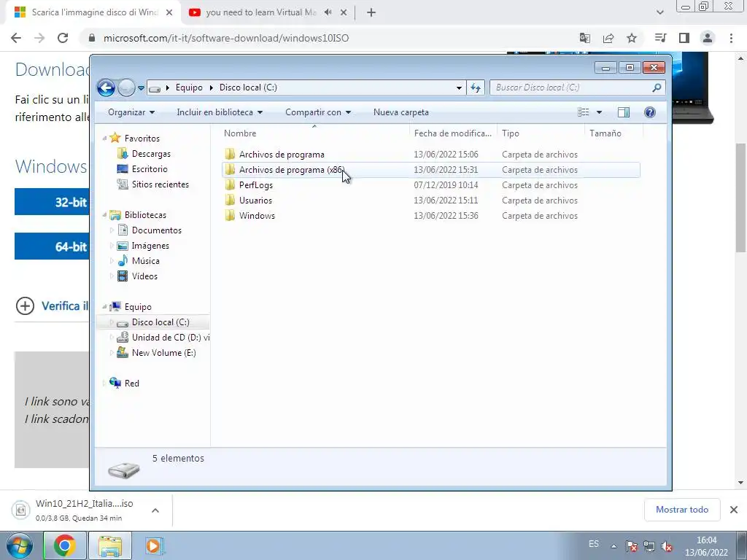Viewport: 747px width, 560px height.
Task: Select Equipo in the navigation pane
Action: [x=138, y=307]
